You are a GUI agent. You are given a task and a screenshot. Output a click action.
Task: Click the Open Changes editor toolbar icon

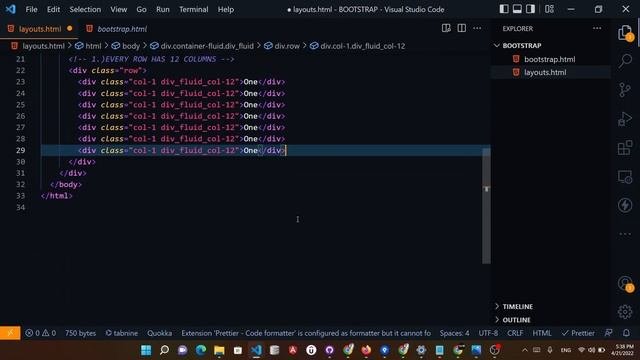(446, 28)
